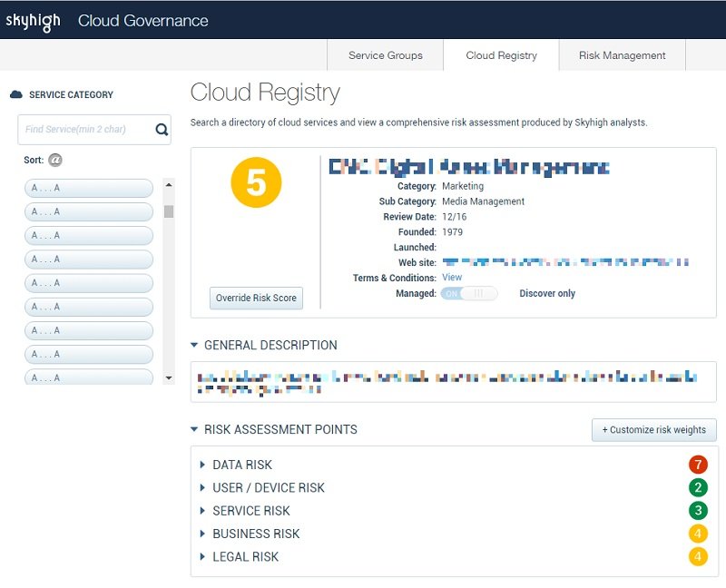Expand the Service Risk row

pos(202,511)
